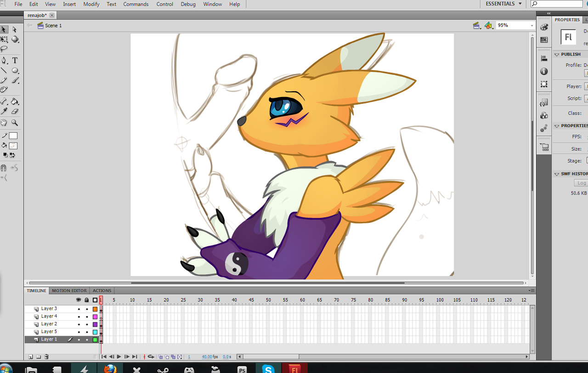Screen dimensions: 588x373
Task: Click the orange outline color of Layer 3
Action: click(95, 309)
